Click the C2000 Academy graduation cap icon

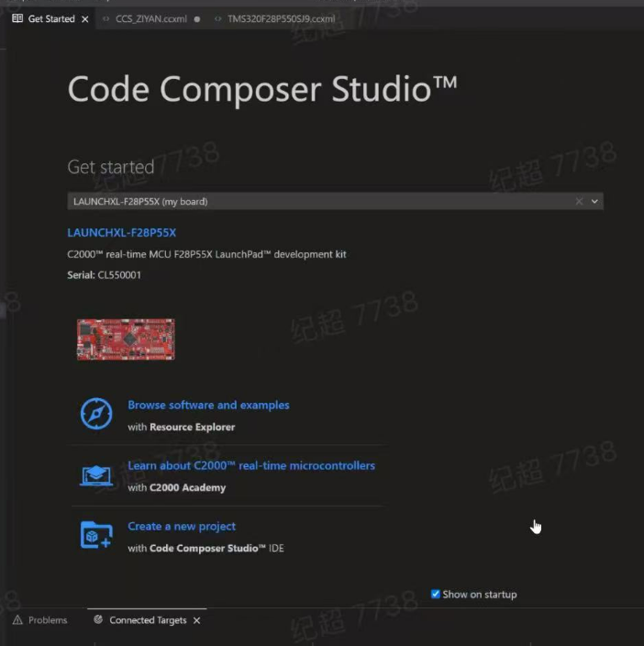point(96,476)
